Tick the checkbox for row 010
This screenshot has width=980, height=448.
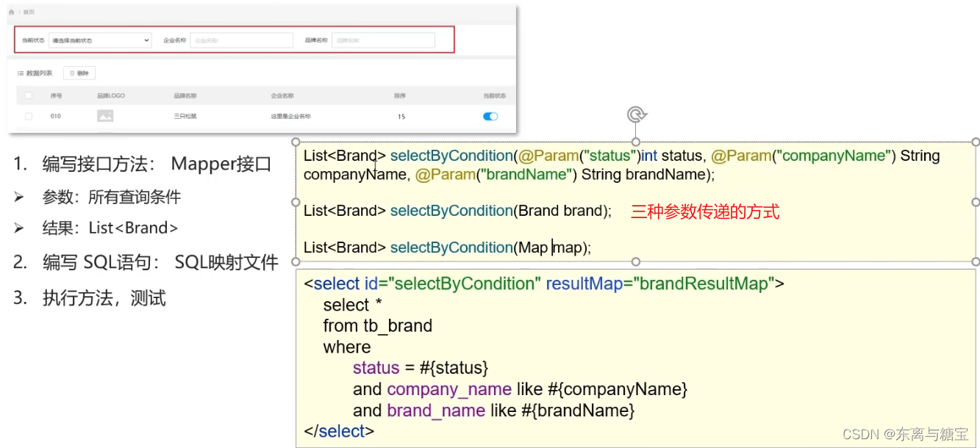point(29,116)
